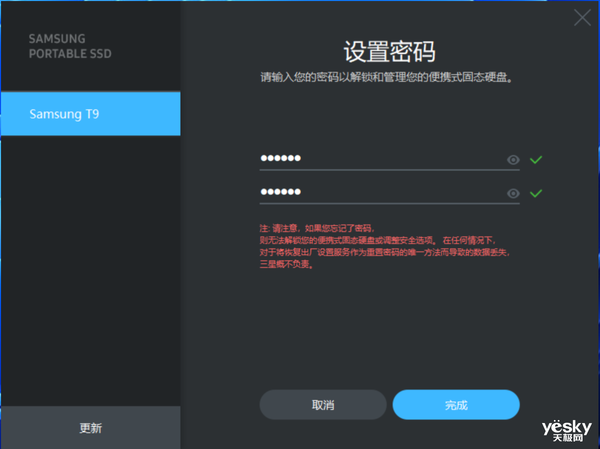Screen dimensions: 600x449
Task: Open the 更新 update section
Action: (x=90, y=428)
